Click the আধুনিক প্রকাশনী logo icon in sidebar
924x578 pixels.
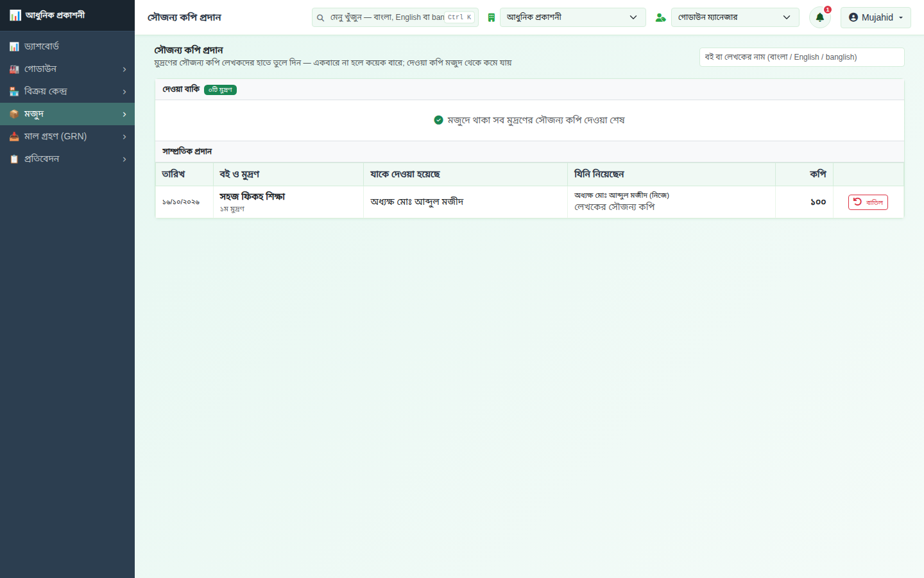pos(15,15)
